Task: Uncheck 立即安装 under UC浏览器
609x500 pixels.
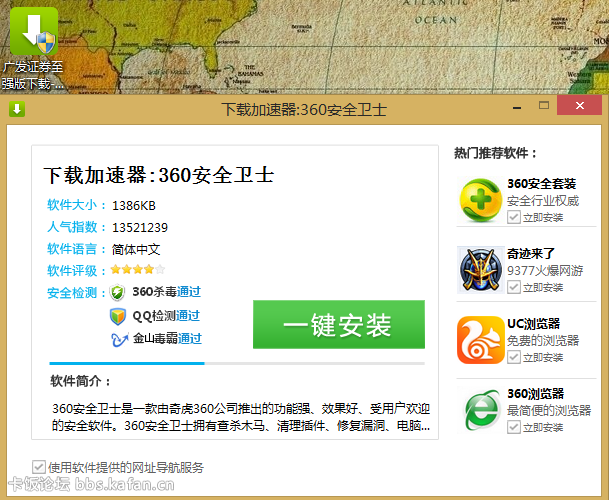Action: [513, 357]
